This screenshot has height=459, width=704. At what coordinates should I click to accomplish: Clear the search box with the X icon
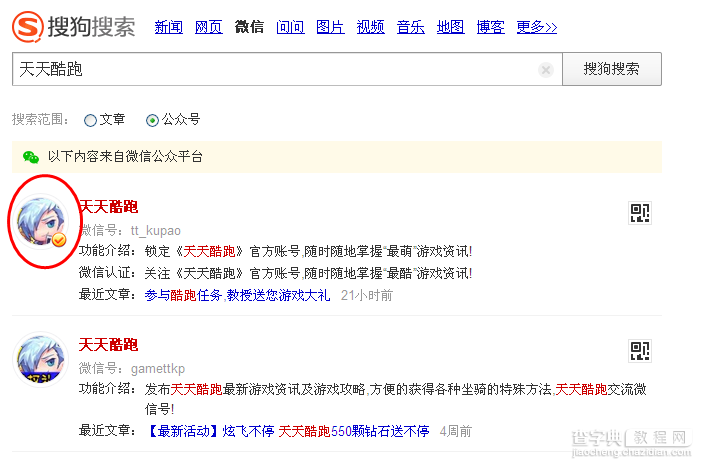[x=546, y=70]
